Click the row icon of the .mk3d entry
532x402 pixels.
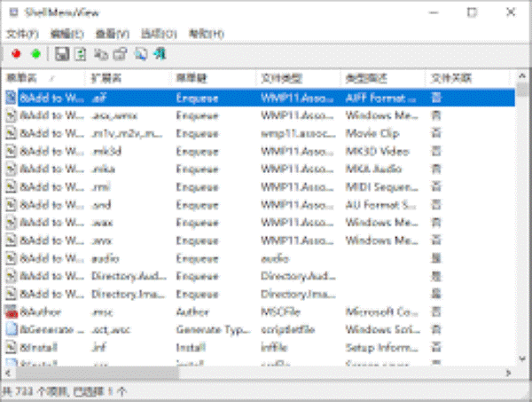pos(12,151)
